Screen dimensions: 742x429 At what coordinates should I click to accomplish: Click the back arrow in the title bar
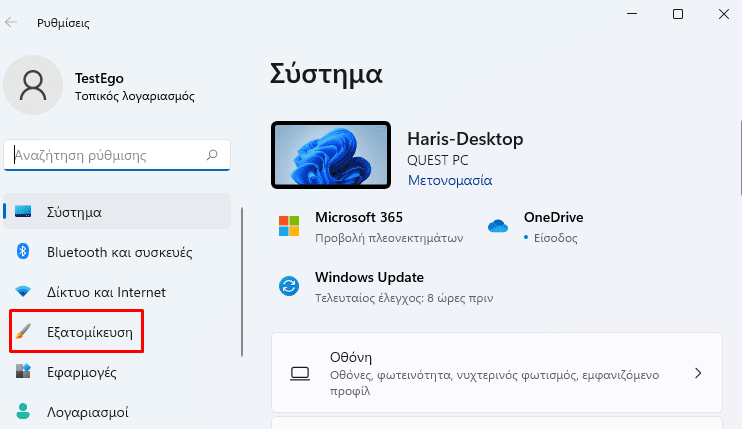[11, 22]
